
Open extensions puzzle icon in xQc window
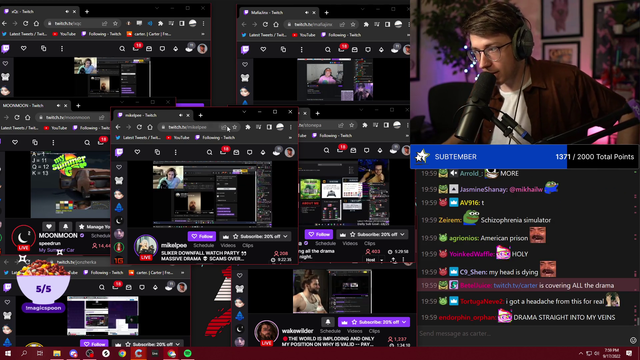click(160, 23)
